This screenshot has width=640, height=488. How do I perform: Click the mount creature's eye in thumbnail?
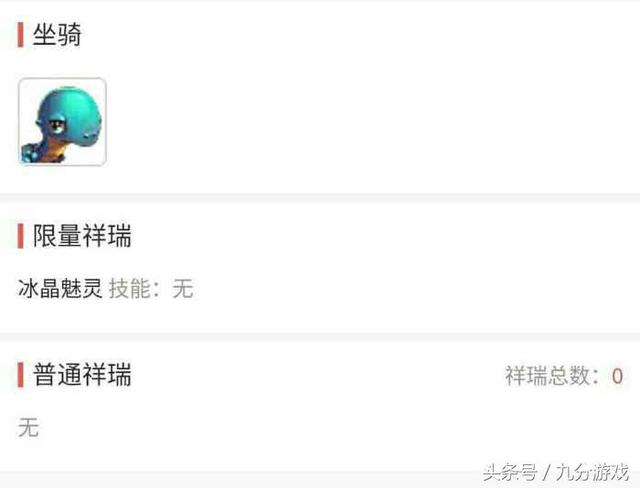[56, 125]
